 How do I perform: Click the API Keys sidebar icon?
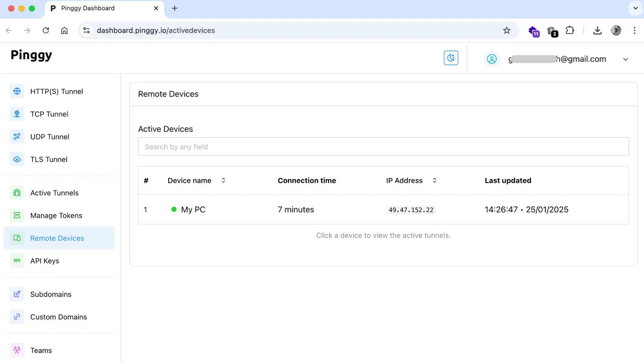pyautogui.click(x=17, y=260)
